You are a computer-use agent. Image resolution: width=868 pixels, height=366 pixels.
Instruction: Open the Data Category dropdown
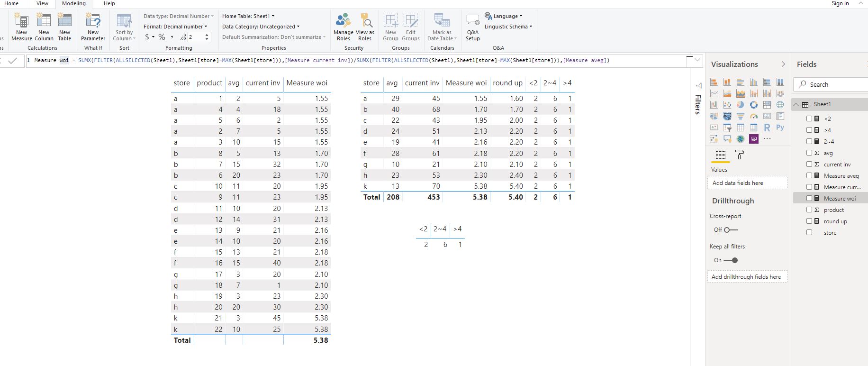click(x=261, y=27)
